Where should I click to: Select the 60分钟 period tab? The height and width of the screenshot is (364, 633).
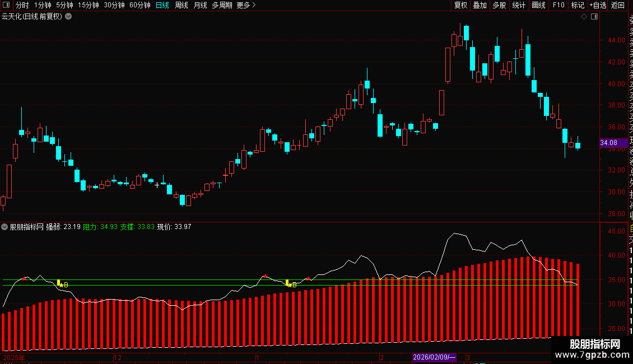click(139, 5)
